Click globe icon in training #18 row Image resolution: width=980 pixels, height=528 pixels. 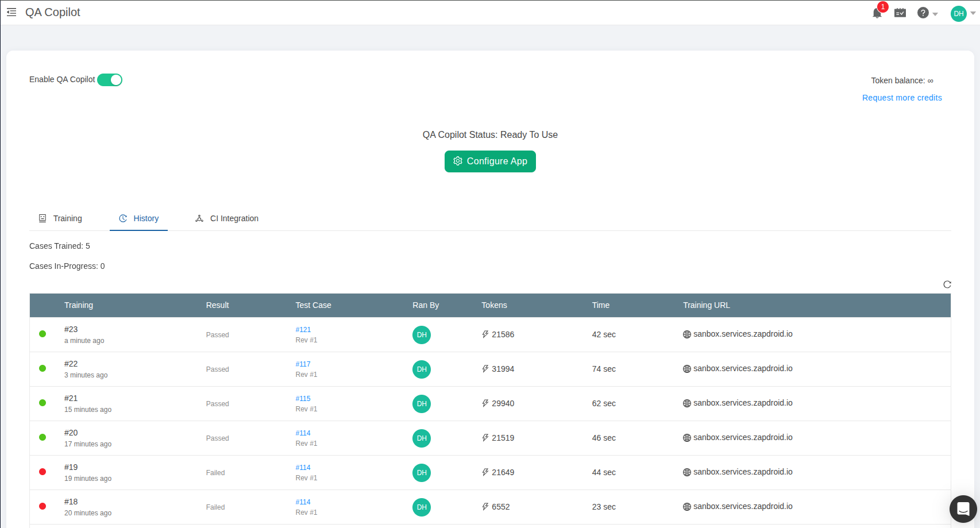(x=687, y=507)
